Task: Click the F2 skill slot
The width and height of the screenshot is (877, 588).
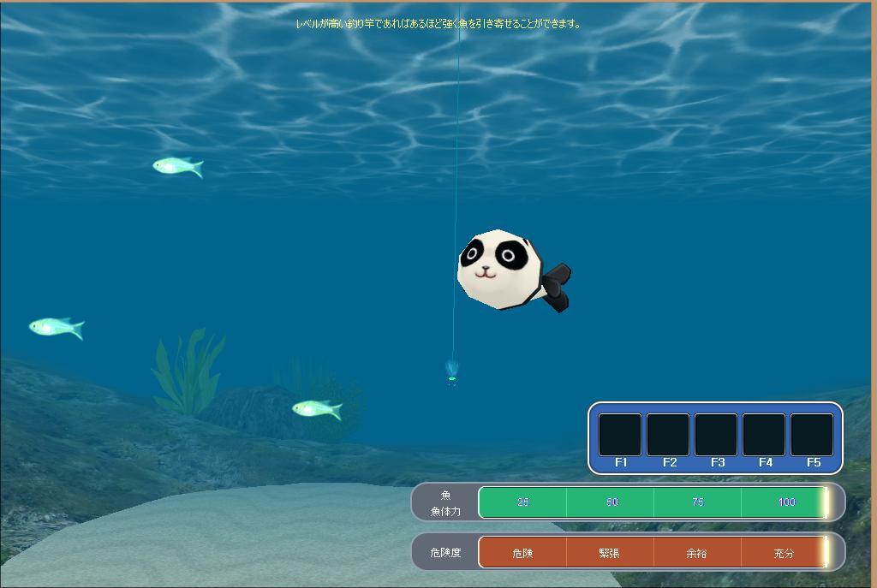Action: [x=668, y=435]
